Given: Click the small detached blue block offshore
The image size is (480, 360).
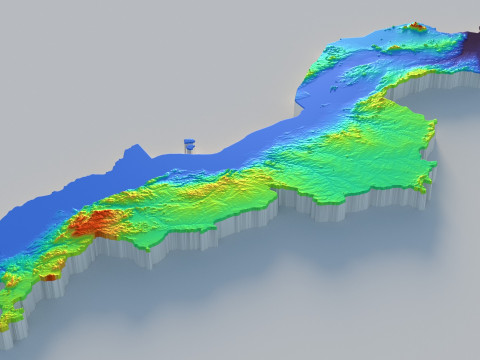Looking at the screenshot, I should coord(189,144).
